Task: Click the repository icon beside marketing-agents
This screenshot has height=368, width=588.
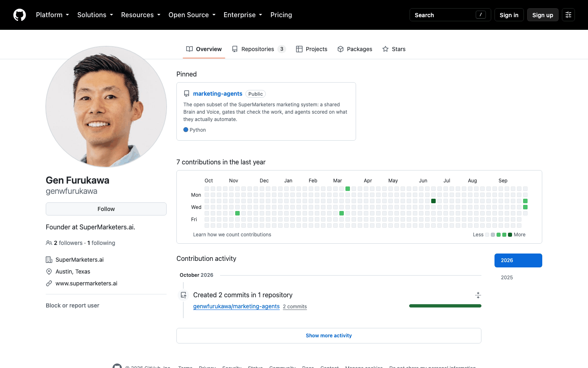Action: [187, 94]
